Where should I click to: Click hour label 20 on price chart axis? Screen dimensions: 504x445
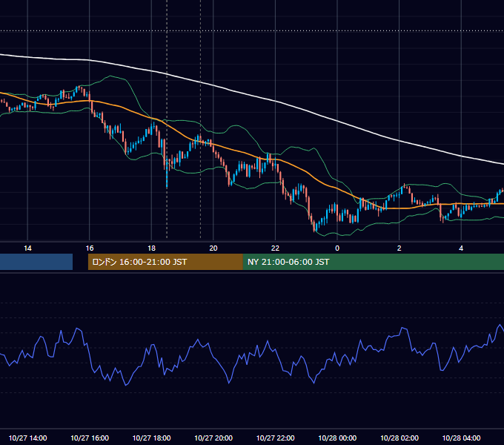tap(213, 248)
